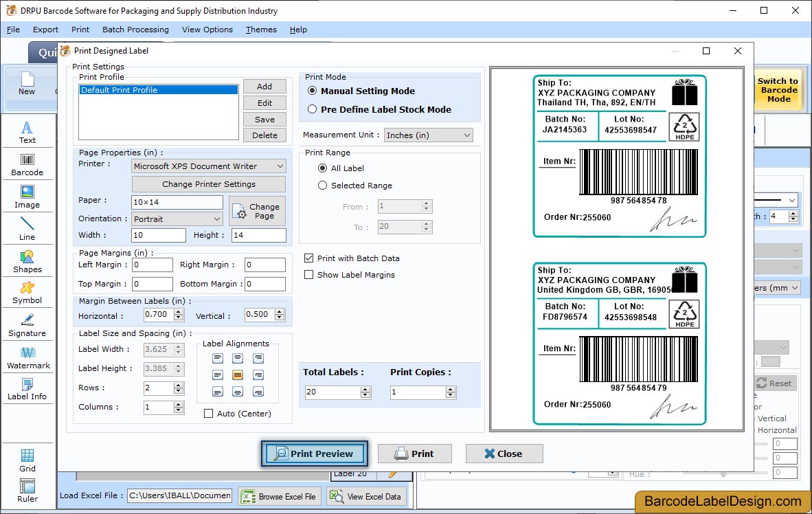This screenshot has width=812, height=514.
Task: Enable Show Label Margins checkbox
Action: (x=308, y=275)
